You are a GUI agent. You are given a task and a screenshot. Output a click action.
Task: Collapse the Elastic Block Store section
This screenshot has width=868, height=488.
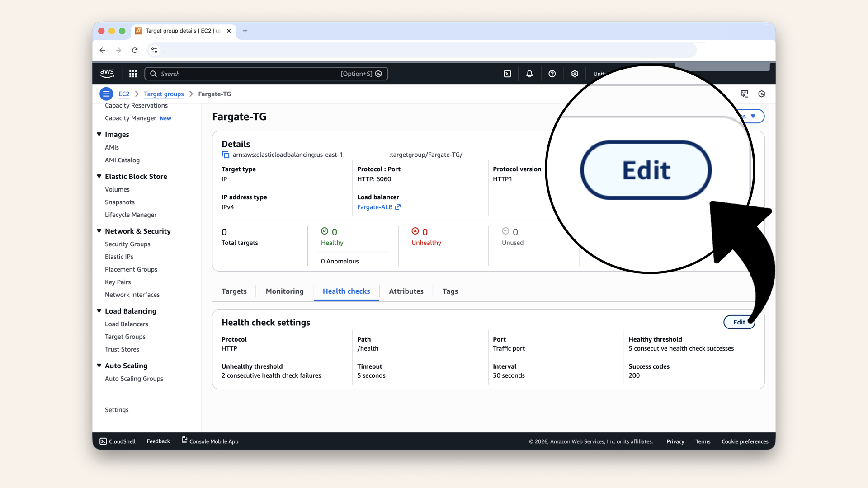pos(99,176)
